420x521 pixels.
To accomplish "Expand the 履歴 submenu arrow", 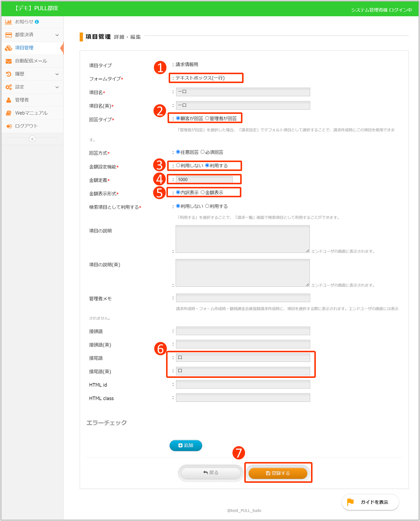I will (x=57, y=74).
